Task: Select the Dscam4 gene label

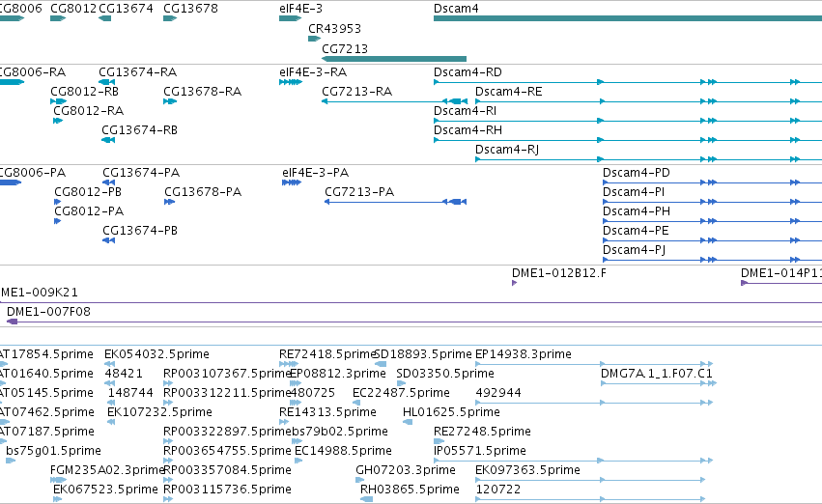Action: coord(456,9)
